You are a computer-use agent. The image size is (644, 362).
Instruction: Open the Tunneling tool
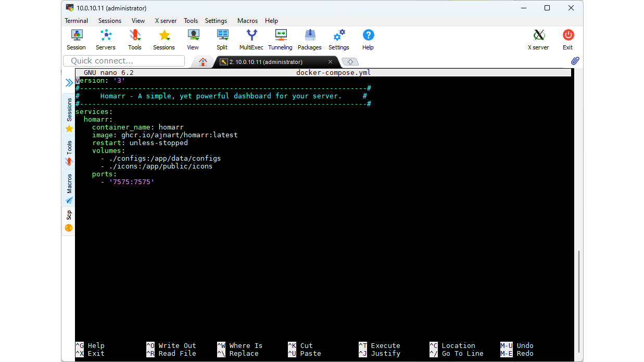tap(280, 39)
